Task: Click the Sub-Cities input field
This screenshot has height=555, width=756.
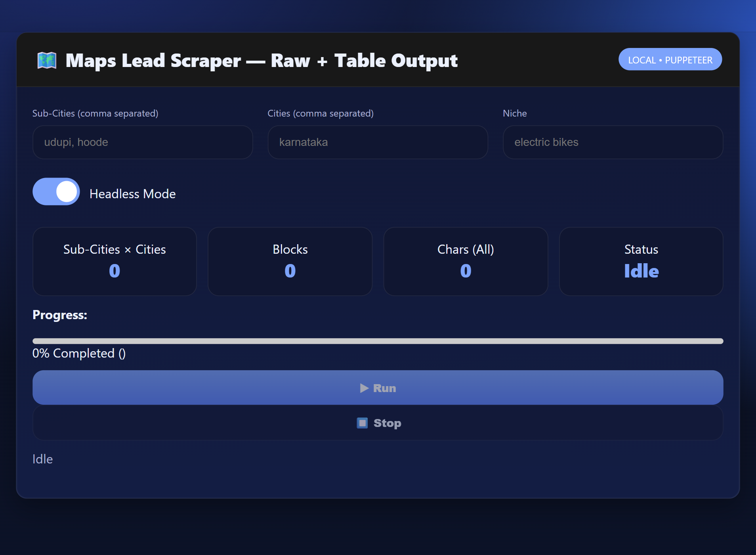Action: tap(142, 142)
